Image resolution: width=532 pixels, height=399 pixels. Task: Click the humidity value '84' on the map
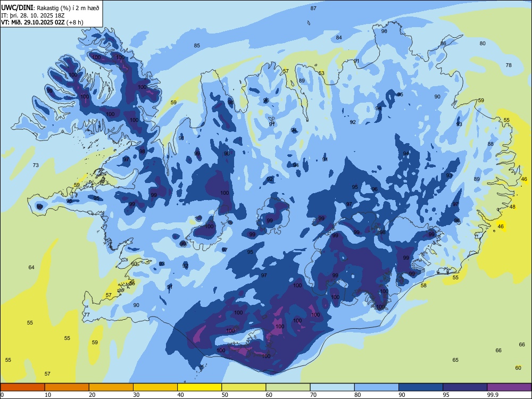tap(339, 37)
